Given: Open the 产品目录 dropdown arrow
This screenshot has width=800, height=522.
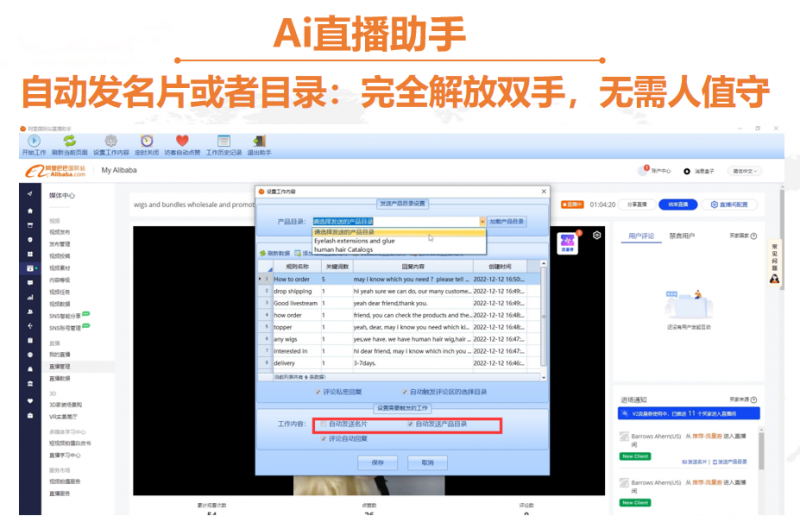Looking at the screenshot, I should [482, 221].
